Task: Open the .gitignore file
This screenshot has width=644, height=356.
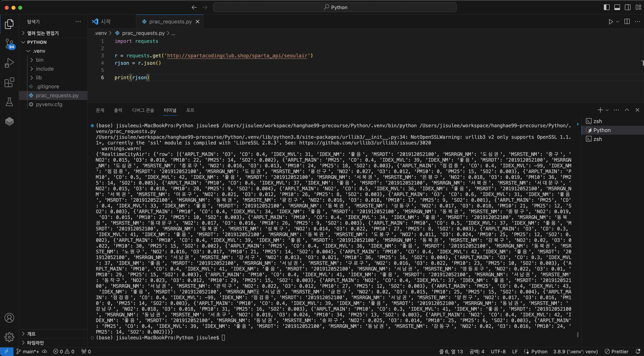Action: click(x=53, y=87)
